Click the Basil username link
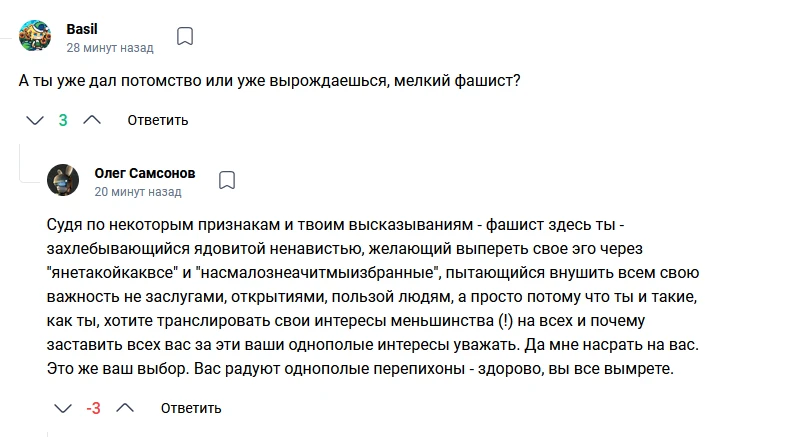Image resolution: width=787 pixels, height=437 pixels. pos(80,28)
